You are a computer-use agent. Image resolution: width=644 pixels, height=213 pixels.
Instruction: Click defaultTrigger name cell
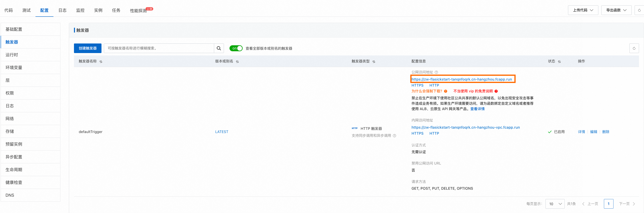pyautogui.click(x=91, y=132)
